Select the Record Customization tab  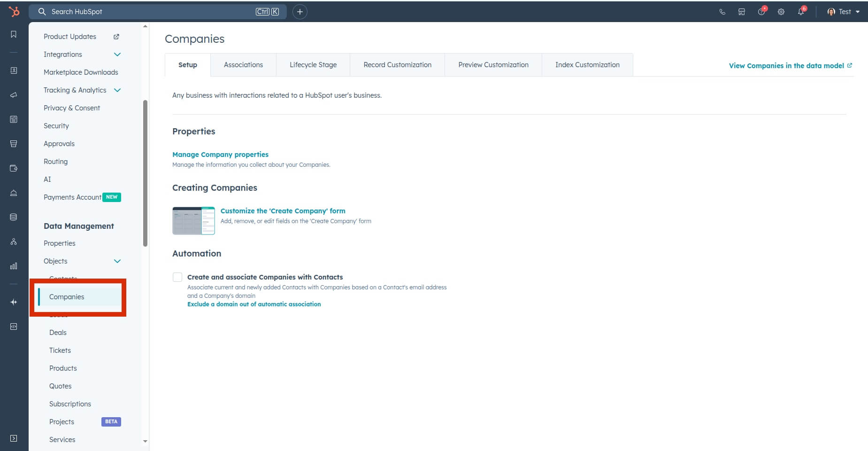click(397, 65)
